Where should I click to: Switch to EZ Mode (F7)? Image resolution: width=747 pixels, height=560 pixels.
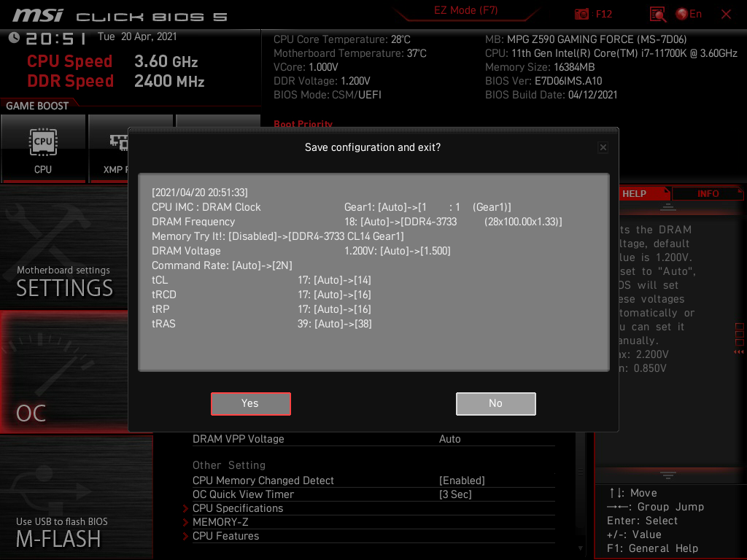coord(465,10)
